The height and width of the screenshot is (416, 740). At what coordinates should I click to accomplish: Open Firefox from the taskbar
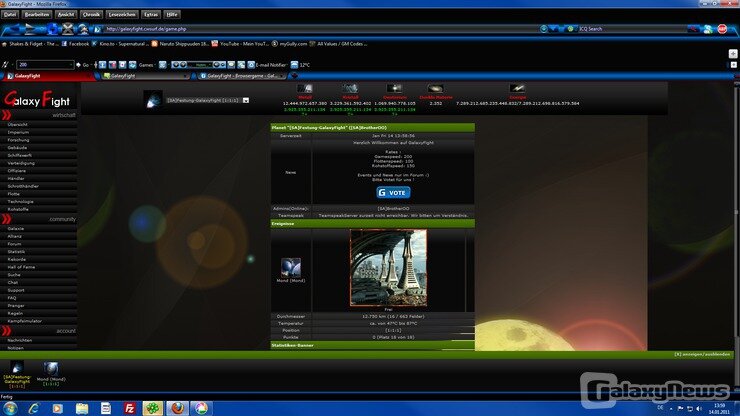[177, 408]
